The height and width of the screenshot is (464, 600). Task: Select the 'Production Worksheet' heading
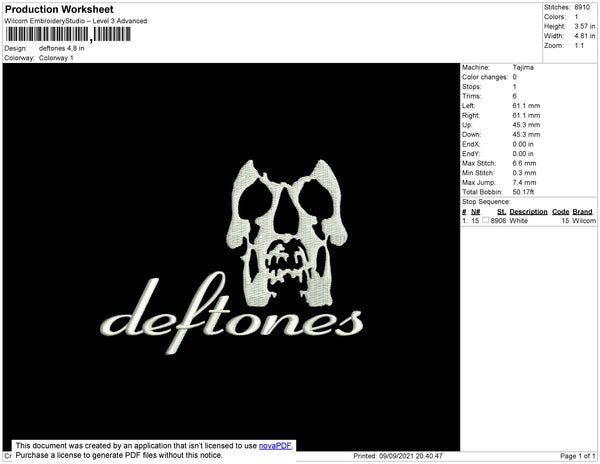point(59,9)
